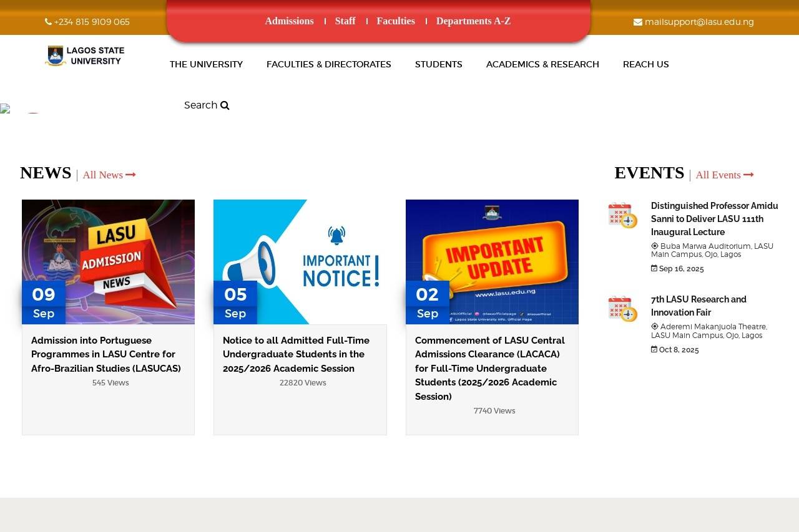
Task: Click the Sep 16, 2025 event date
Action: pyautogui.click(x=682, y=269)
